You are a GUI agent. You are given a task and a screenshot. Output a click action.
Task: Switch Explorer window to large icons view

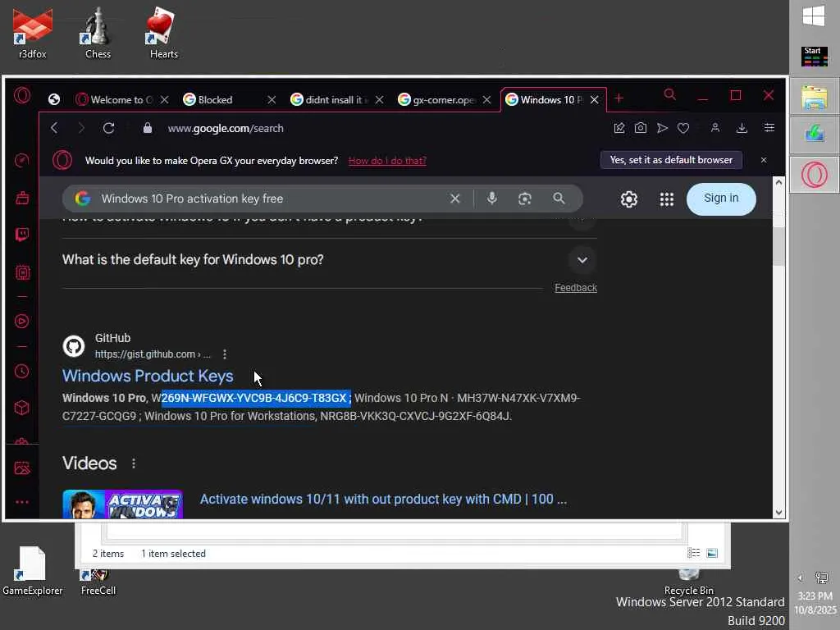pyautogui.click(x=712, y=553)
